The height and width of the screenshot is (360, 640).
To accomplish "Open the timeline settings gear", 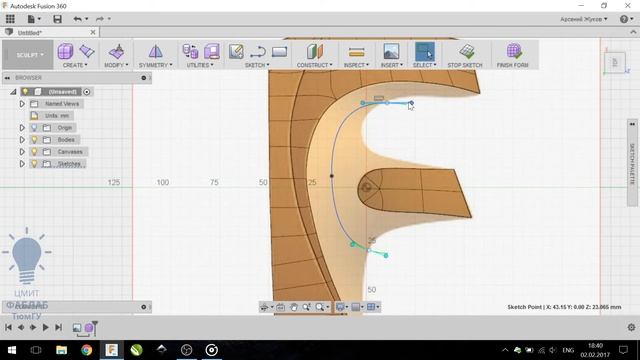I will click(631, 327).
